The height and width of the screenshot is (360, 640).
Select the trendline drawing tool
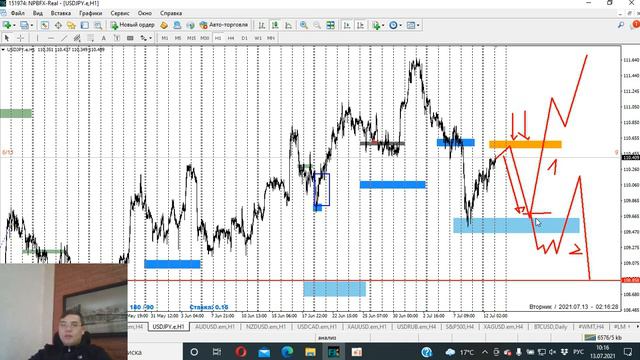coord(64,38)
